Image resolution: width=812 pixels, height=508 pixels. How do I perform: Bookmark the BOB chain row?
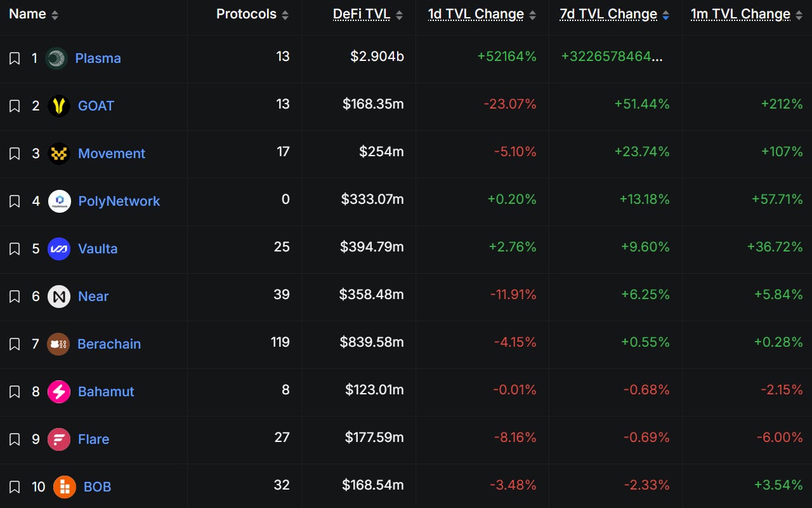pos(15,487)
